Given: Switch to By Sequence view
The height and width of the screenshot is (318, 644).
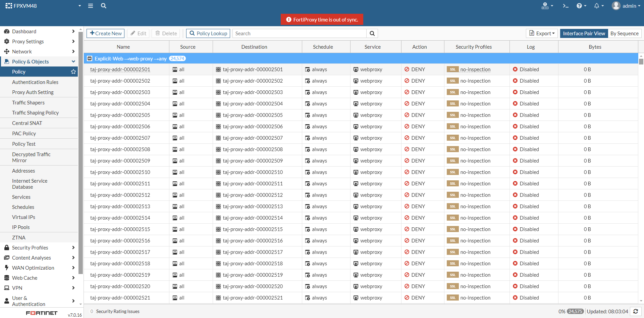Looking at the screenshot, I should coord(624,33).
